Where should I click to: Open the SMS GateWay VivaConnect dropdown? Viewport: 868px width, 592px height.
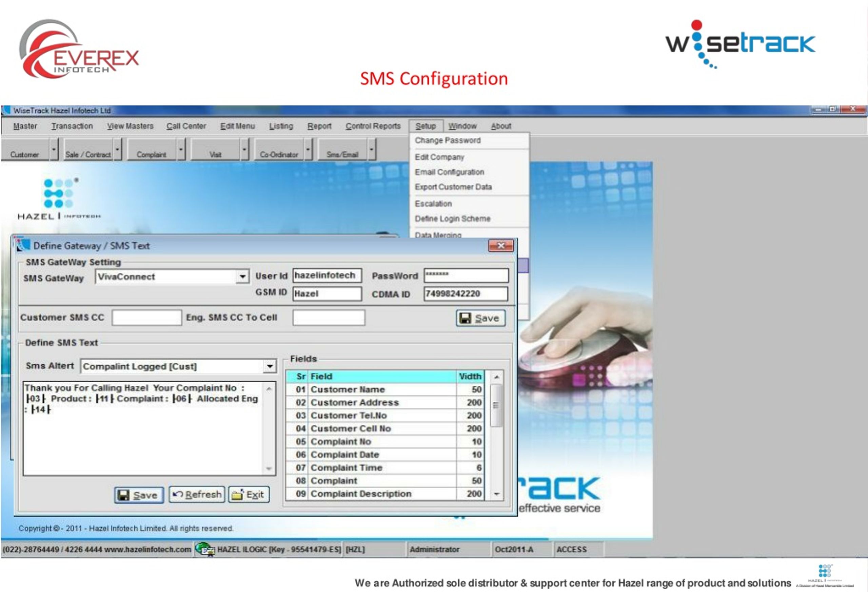click(x=243, y=276)
